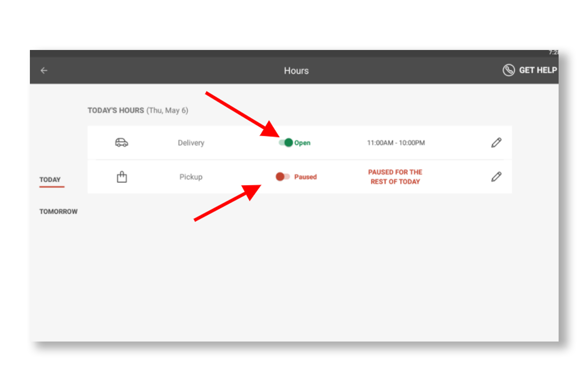This screenshot has width=588, height=392.
Task: Click the 11:00AM - 10:00PM hours
Action: point(396,143)
